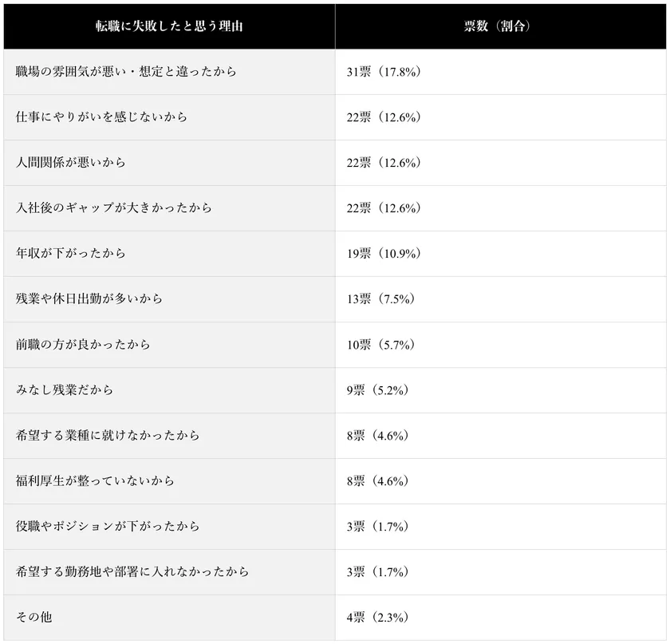
Task: Select the 人間関係が悪いから cell
Action: click(x=70, y=163)
